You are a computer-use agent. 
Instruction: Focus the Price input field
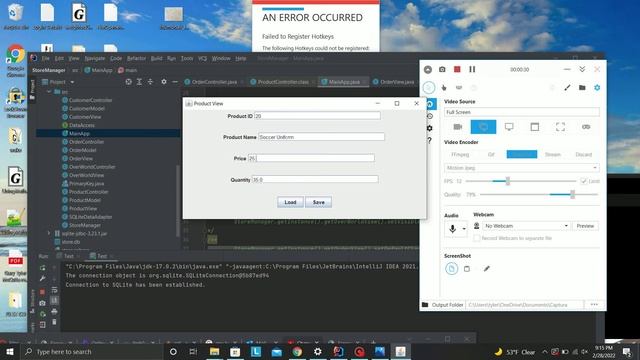[311, 158]
